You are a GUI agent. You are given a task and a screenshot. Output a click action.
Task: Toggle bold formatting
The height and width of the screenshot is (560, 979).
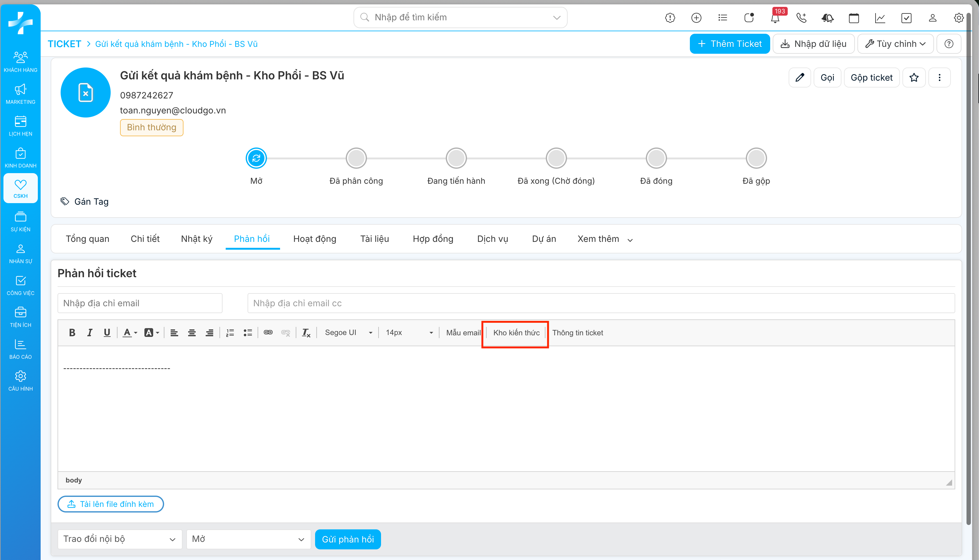(x=72, y=333)
